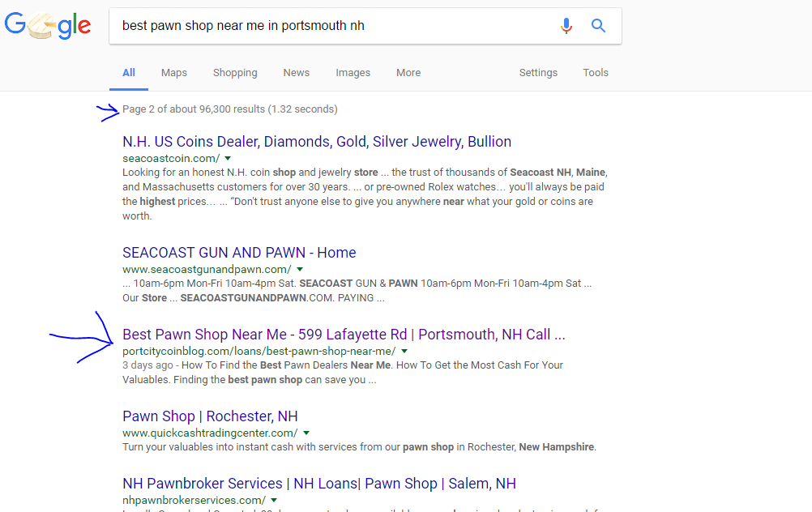This screenshot has height=512, width=812.
Task: Switch to the Maps tab
Action: [173, 73]
